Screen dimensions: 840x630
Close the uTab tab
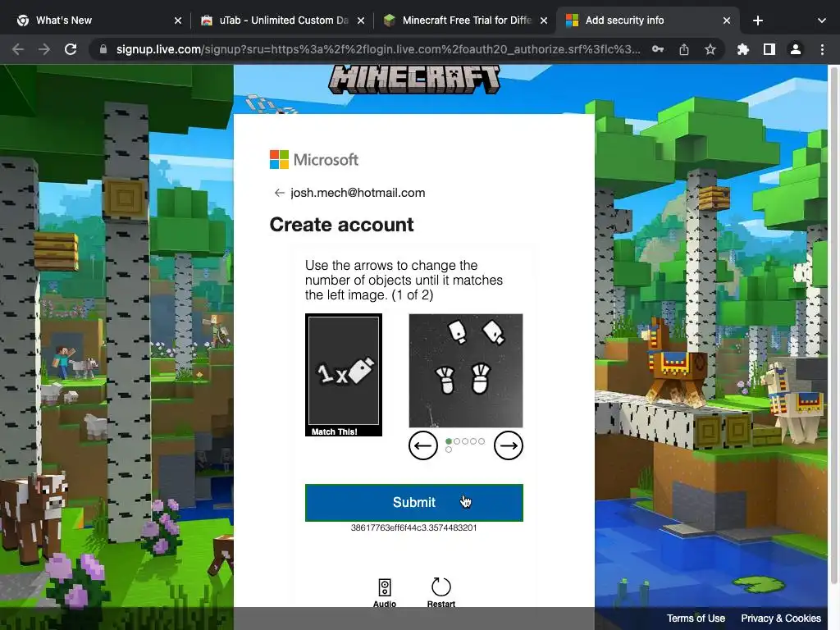point(361,21)
